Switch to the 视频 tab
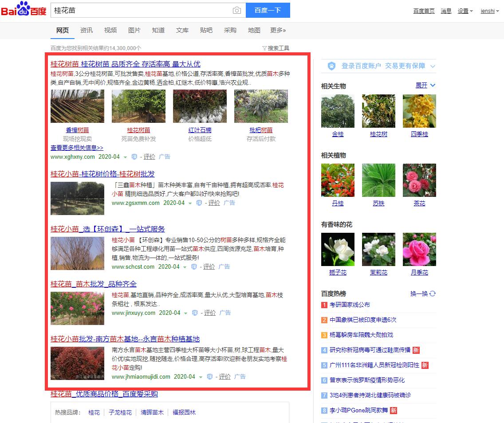Screen dimensions: 504x423 pos(110,30)
